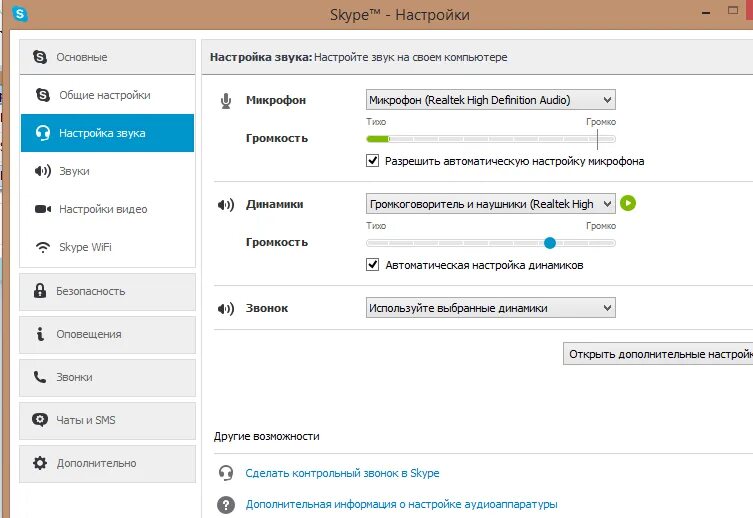
Task: Toggle Разрешить автоматическую настройку микрофона checkbox
Action: 373,160
